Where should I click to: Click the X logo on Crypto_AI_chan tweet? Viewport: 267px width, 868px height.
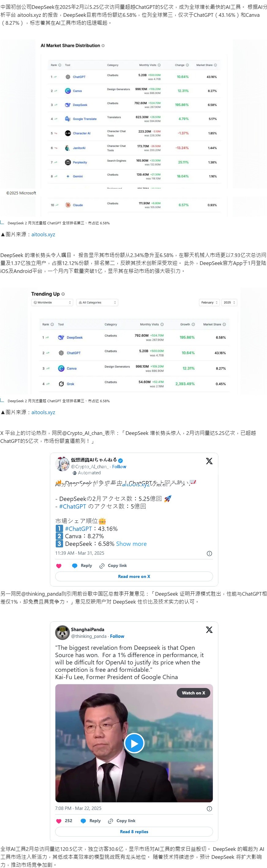[209, 461]
